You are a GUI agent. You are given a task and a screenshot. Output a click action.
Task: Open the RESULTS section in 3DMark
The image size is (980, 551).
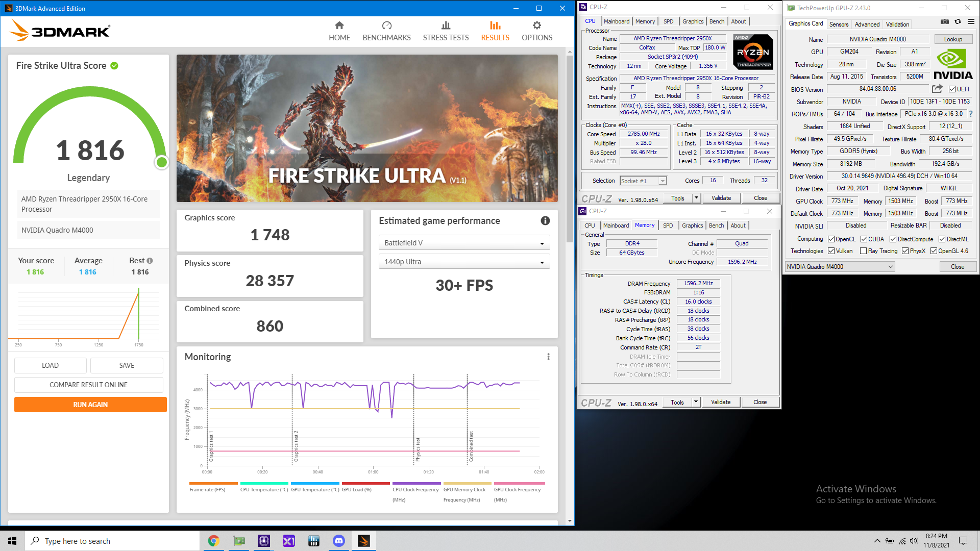(x=495, y=31)
